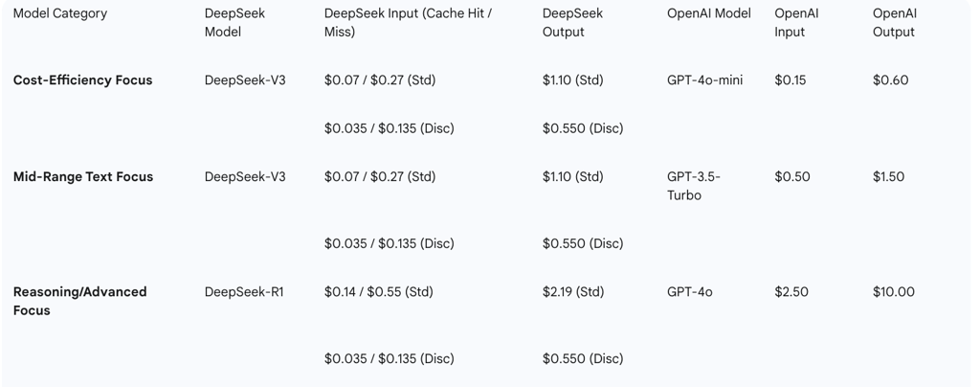Select the Cost-Efficiency Focus row label

[82, 80]
